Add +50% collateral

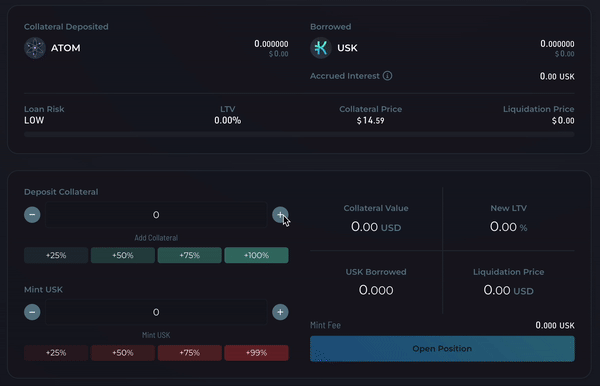(x=123, y=255)
